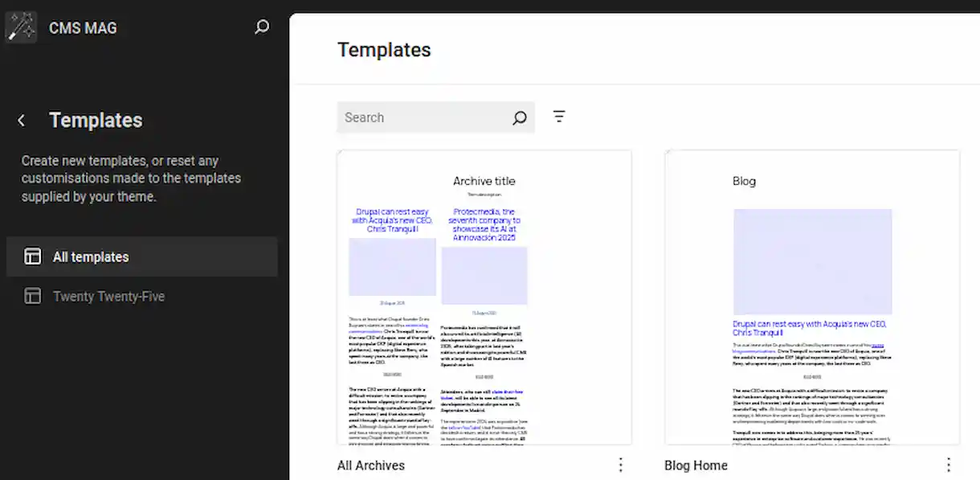980x480 pixels.
Task: Click the magic wand site icon
Action: (x=21, y=27)
